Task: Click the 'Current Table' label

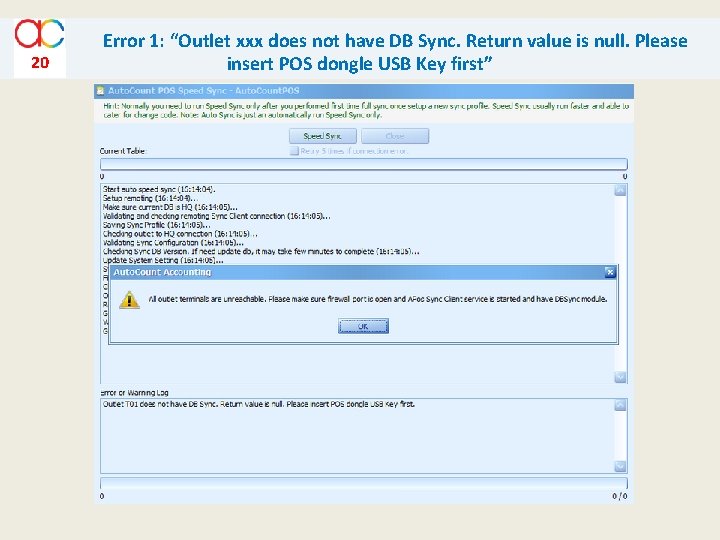Action: (x=123, y=151)
